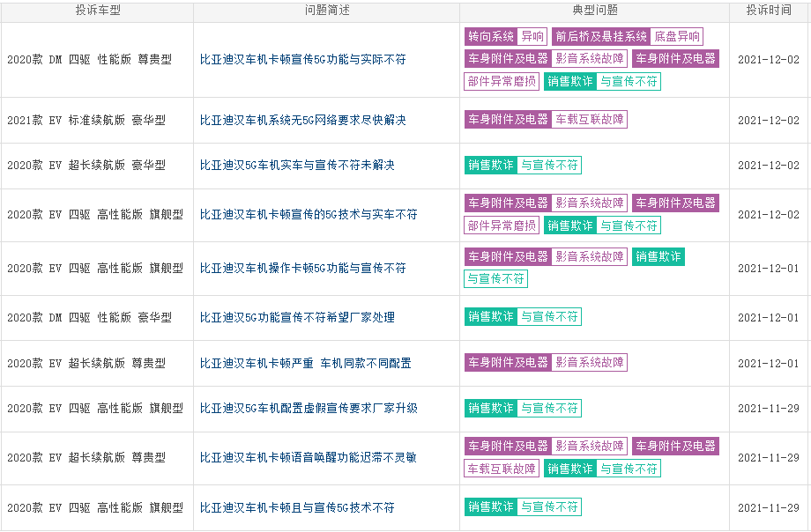Select date 2021-12-02 in 2021款 EV 标准续航版 row
811x532 pixels.
(x=769, y=120)
